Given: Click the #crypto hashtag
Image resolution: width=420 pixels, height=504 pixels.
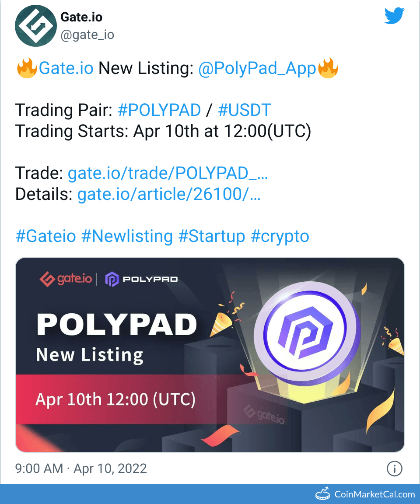Looking at the screenshot, I should [280, 236].
